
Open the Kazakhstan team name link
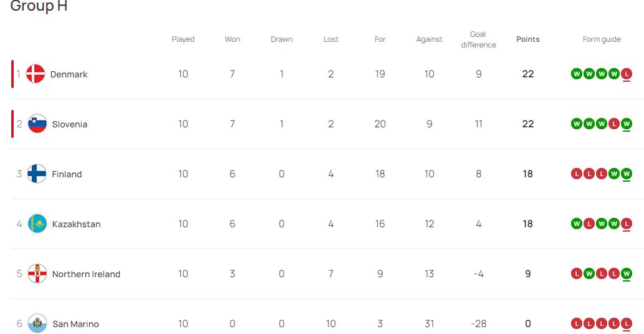76,224
